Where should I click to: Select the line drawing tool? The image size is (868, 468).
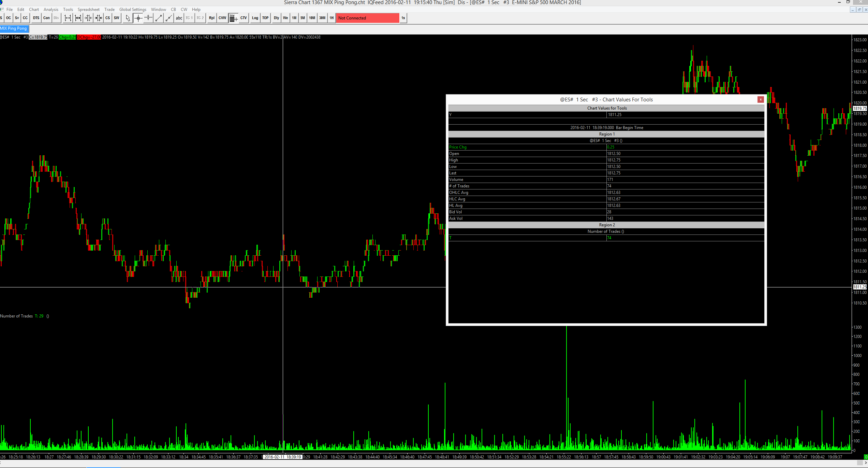click(x=159, y=18)
